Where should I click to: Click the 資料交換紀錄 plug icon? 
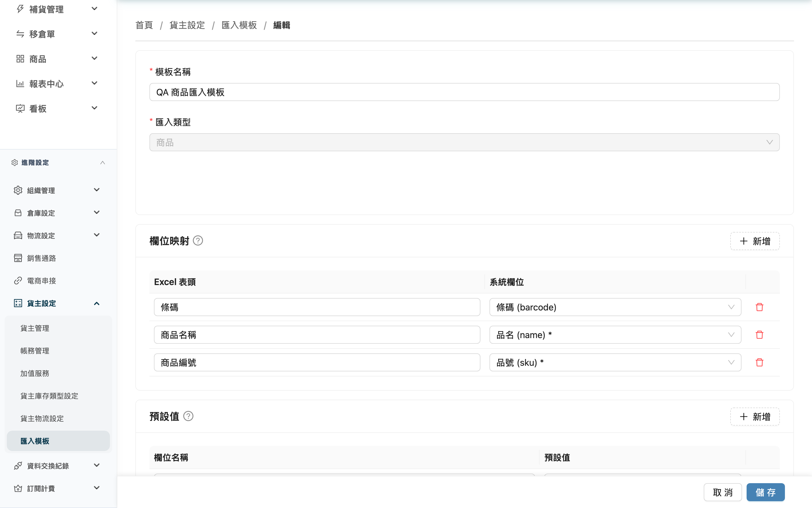coord(18,466)
